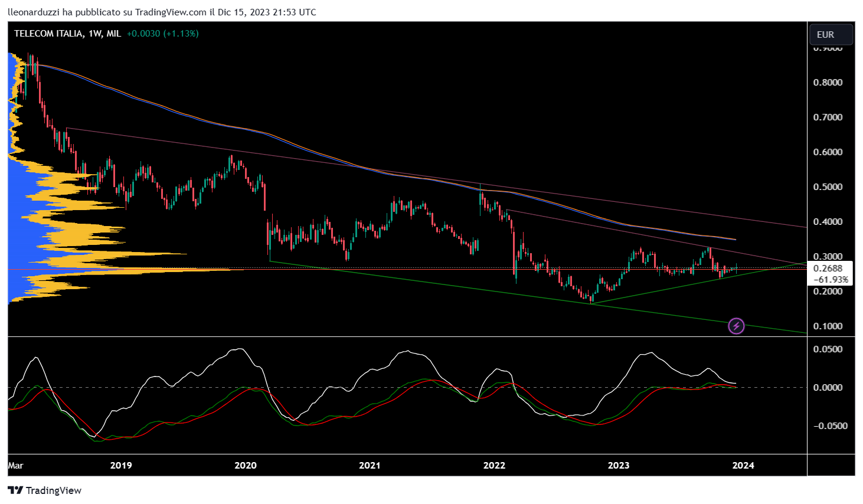Click the 0.0500 indicator axis label

[828, 349]
